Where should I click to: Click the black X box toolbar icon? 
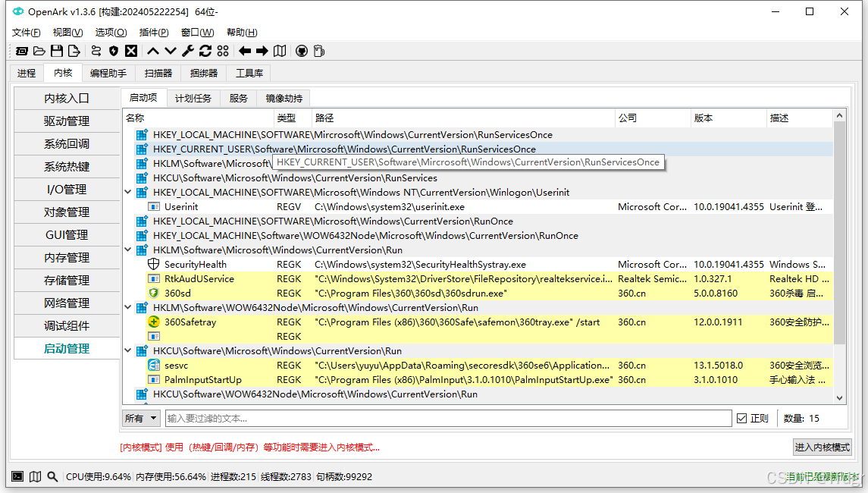pos(131,51)
